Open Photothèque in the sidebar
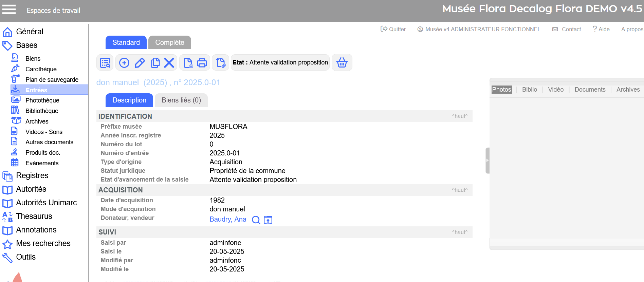 click(x=42, y=100)
